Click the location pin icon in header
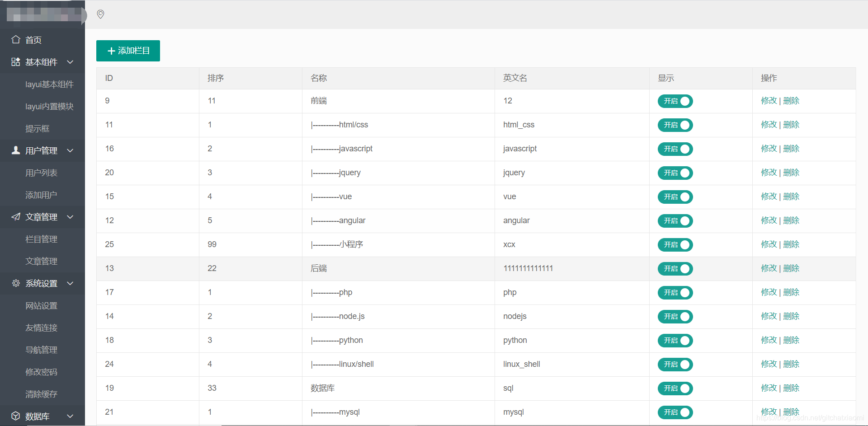868x426 pixels. (100, 14)
